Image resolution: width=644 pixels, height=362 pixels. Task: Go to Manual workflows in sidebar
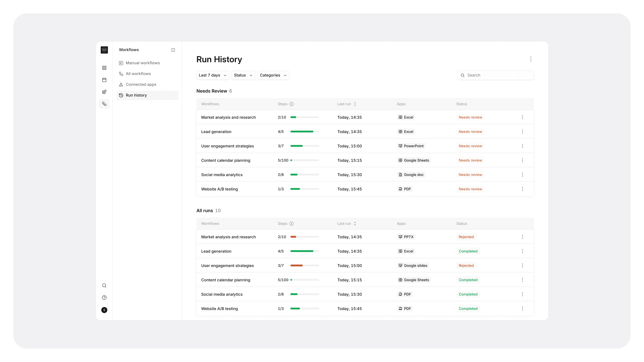(143, 63)
